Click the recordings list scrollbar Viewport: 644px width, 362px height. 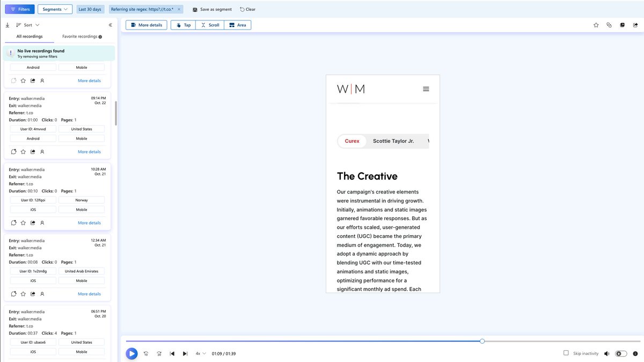(x=116, y=113)
